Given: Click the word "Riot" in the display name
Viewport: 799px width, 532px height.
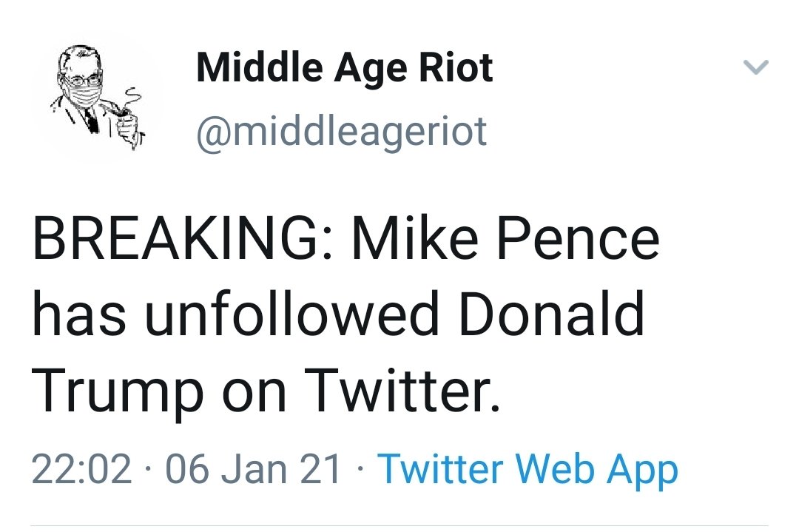Looking at the screenshot, I should [456, 68].
